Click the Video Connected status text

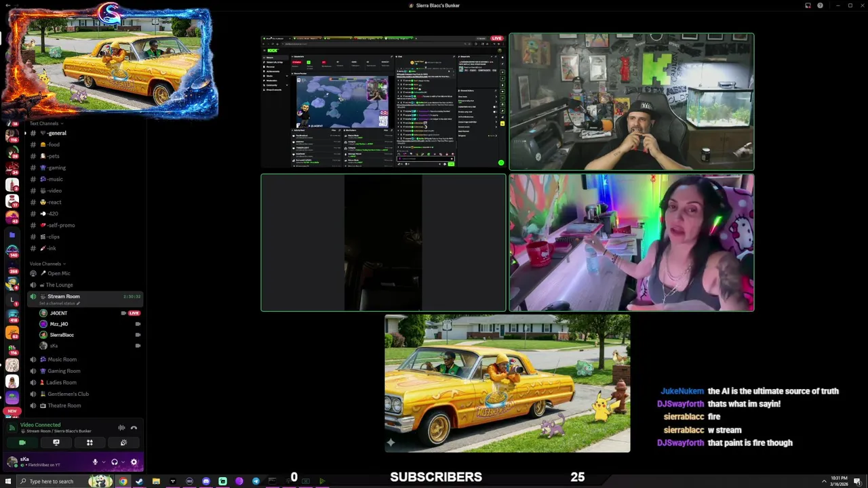tap(40, 425)
